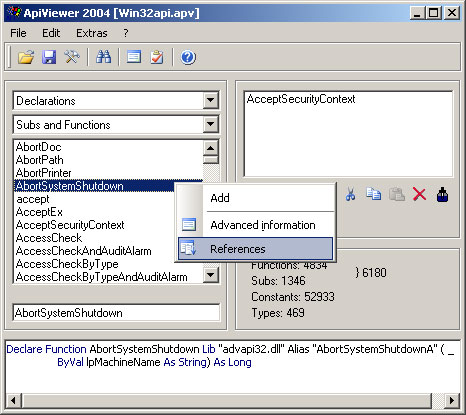Click the clipboard checkmark toolbar icon
466x415 pixels.
point(157,57)
